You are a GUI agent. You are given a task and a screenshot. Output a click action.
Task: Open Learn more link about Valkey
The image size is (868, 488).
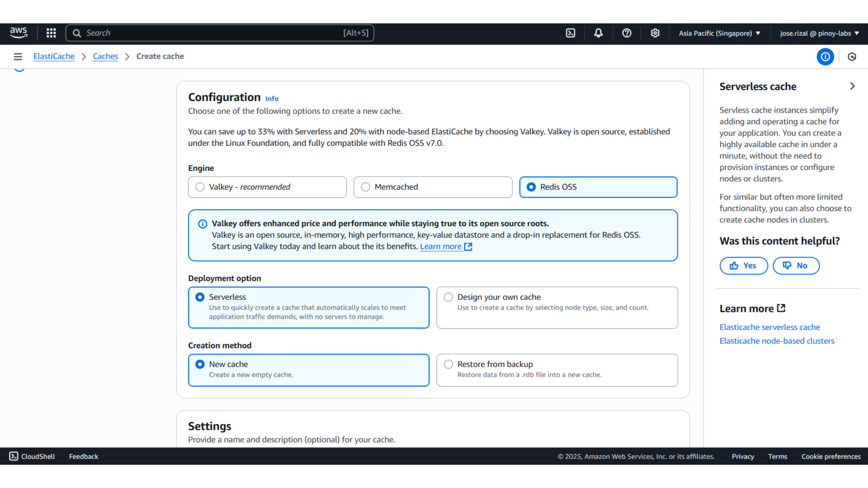point(441,246)
